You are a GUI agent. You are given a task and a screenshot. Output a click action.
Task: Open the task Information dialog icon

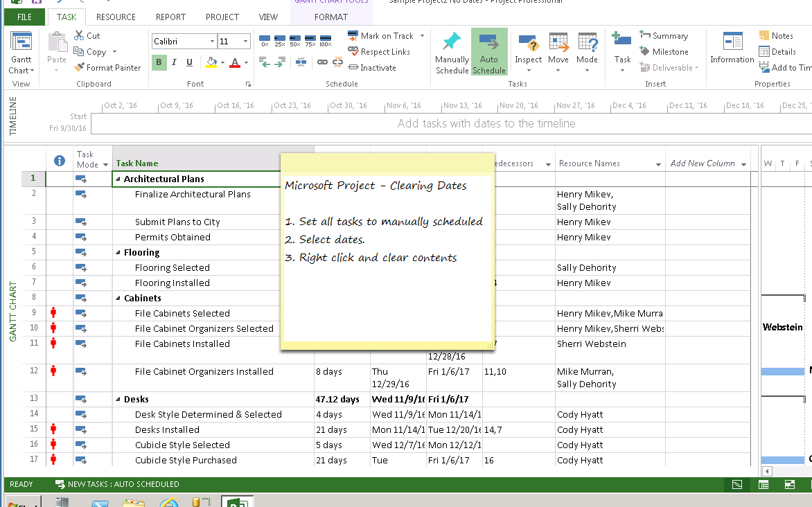point(732,43)
